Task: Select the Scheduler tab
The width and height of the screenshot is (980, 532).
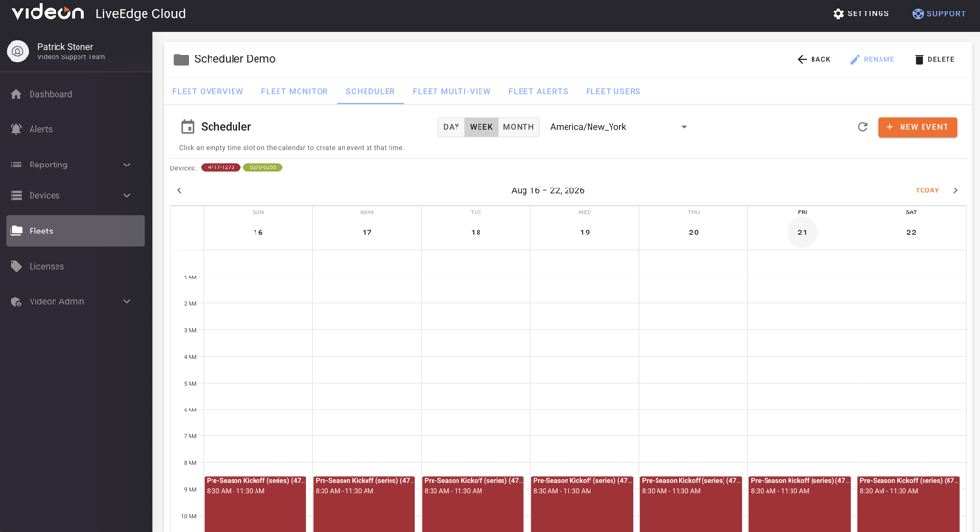Action: click(x=370, y=91)
